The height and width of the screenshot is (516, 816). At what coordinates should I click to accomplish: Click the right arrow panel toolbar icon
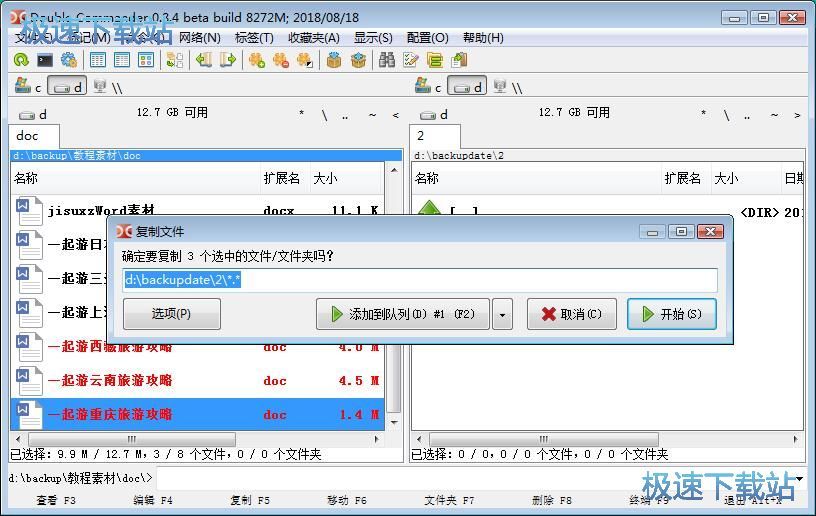(227, 60)
